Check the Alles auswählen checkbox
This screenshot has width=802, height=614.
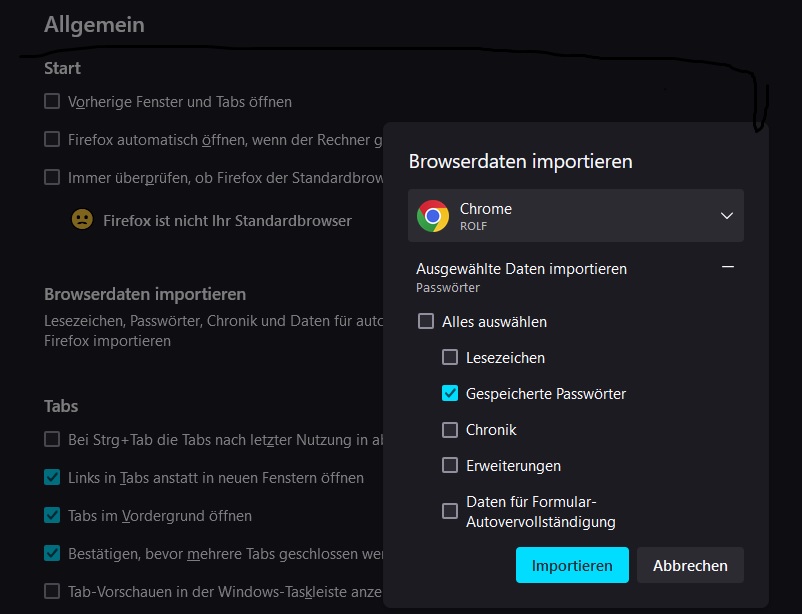point(426,322)
